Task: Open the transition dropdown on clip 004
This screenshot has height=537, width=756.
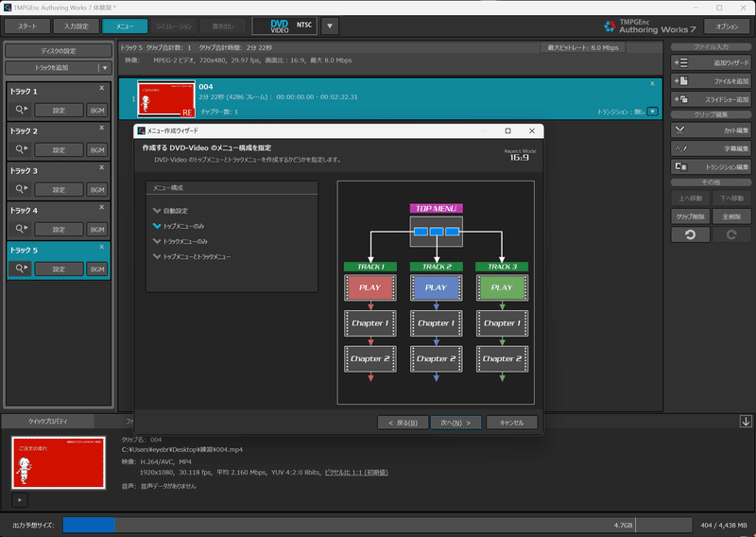Action: pyautogui.click(x=652, y=112)
